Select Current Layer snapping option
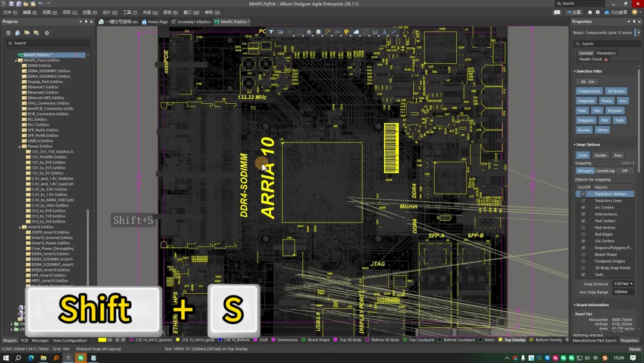Image resolution: width=644 pixels, height=363 pixels. click(x=605, y=171)
